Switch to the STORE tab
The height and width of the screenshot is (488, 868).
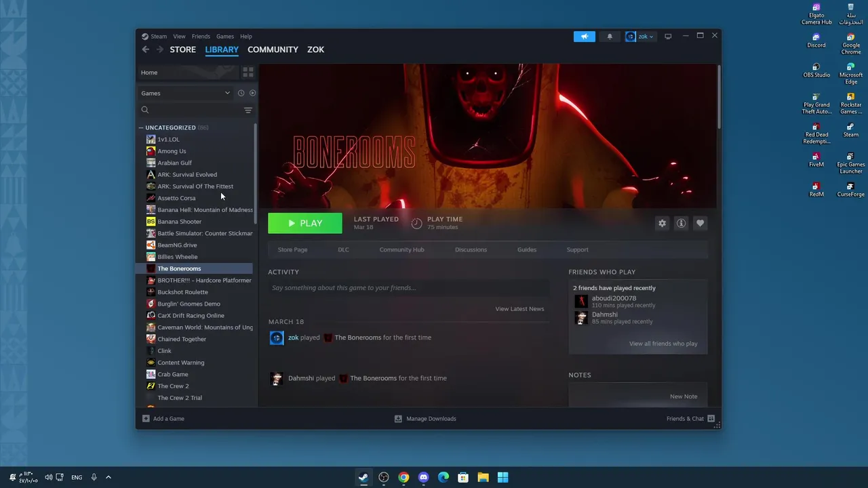183,49
